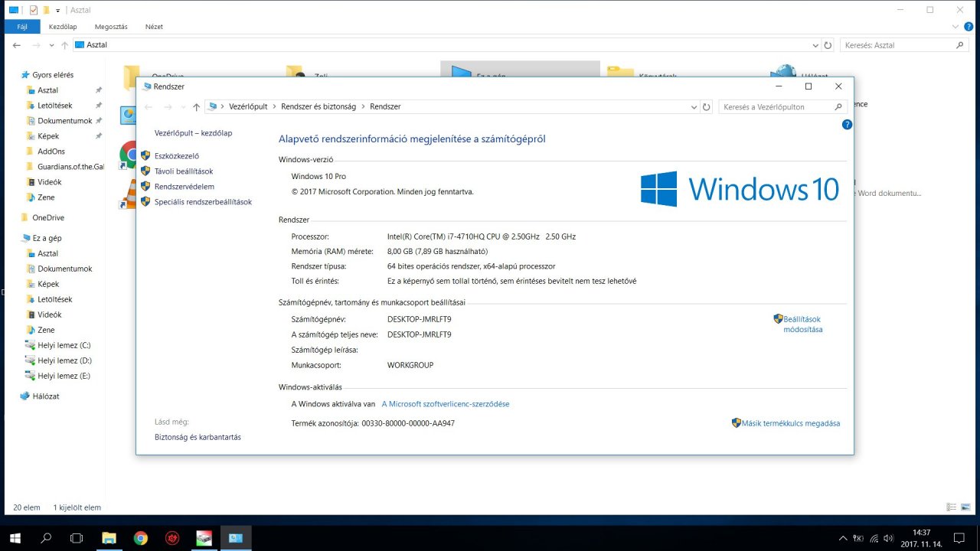Viewport: 980px width, 551px height.
Task: Select Gyors elérés in navigation pane
Action: pos(53,75)
